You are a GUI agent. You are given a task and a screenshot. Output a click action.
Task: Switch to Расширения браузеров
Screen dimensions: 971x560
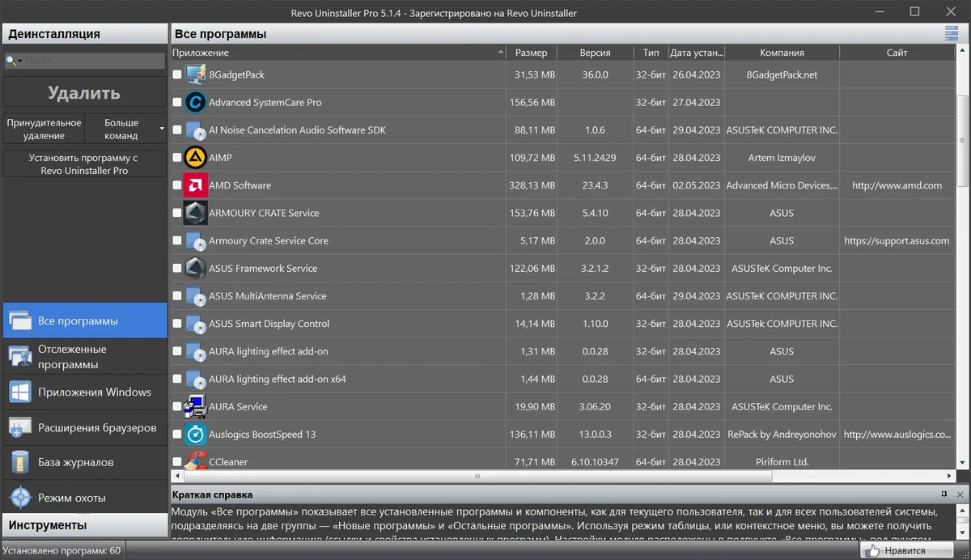click(85, 427)
